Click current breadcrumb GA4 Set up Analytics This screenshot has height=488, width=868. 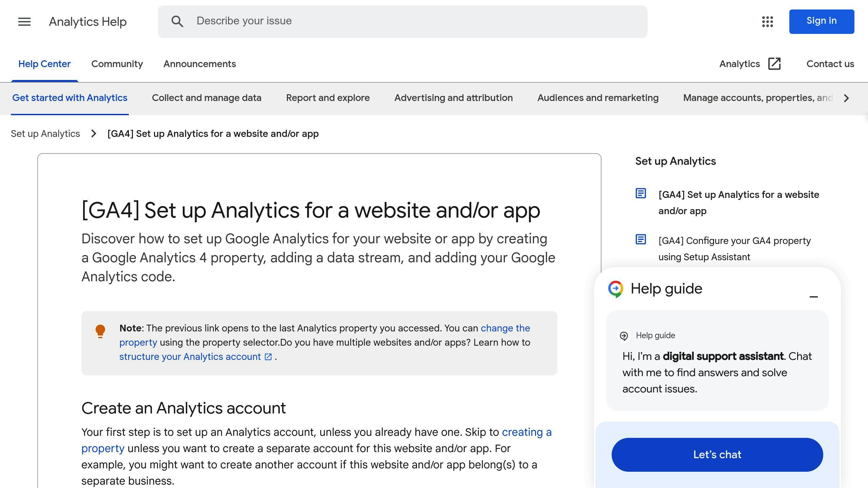(213, 134)
